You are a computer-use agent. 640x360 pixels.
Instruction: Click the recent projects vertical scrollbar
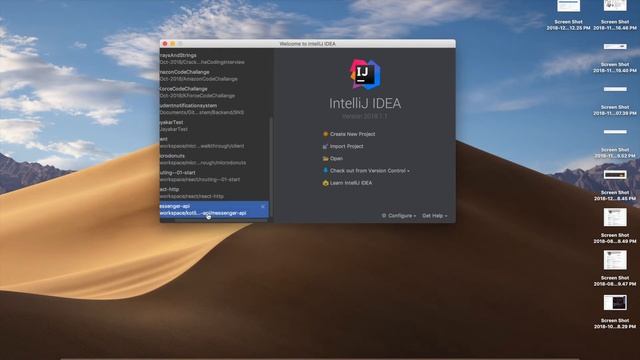(271, 167)
